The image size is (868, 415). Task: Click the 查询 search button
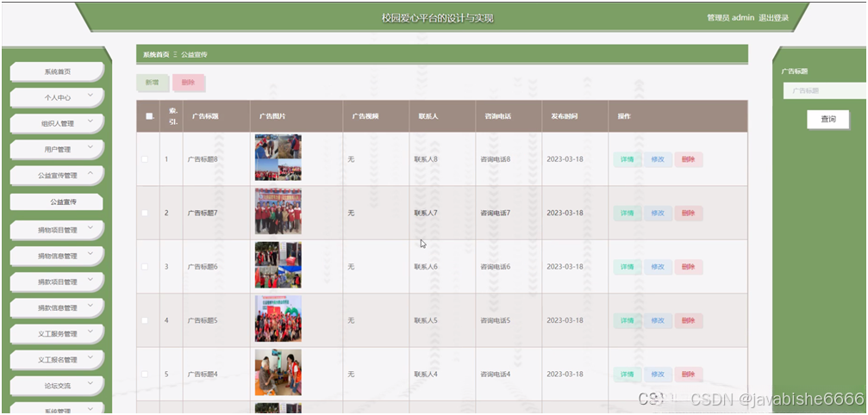coord(828,120)
